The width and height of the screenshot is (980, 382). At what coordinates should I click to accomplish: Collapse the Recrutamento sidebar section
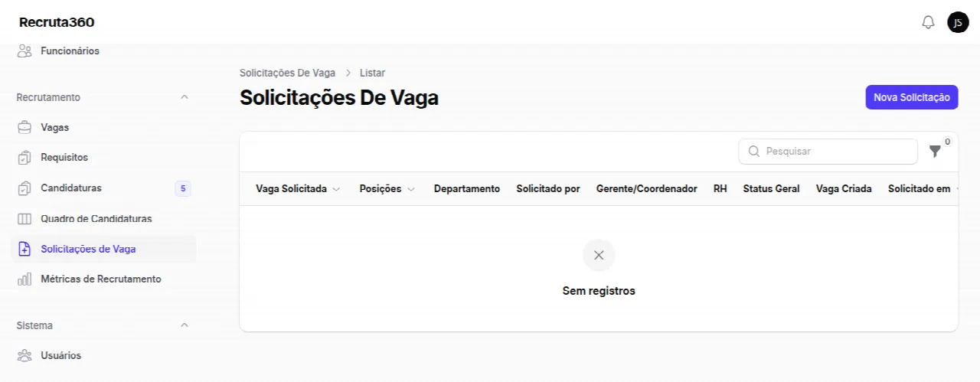184,97
